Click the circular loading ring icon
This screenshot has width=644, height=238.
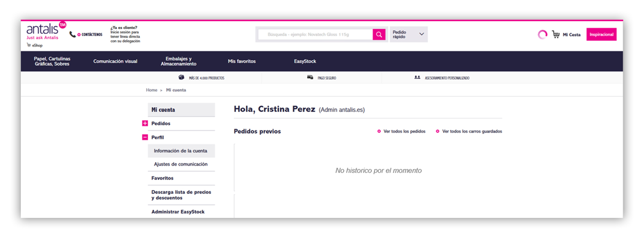click(542, 34)
